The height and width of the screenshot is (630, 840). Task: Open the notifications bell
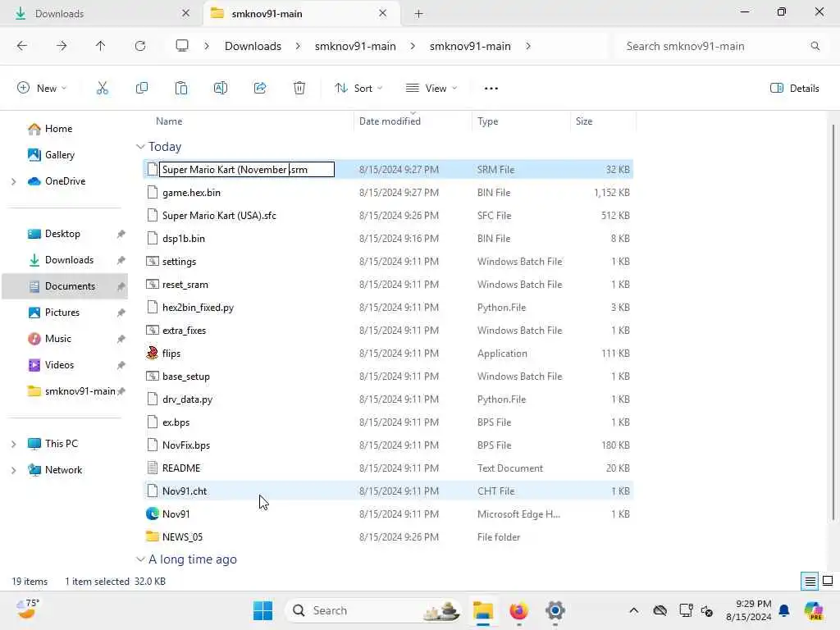click(x=784, y=610)
